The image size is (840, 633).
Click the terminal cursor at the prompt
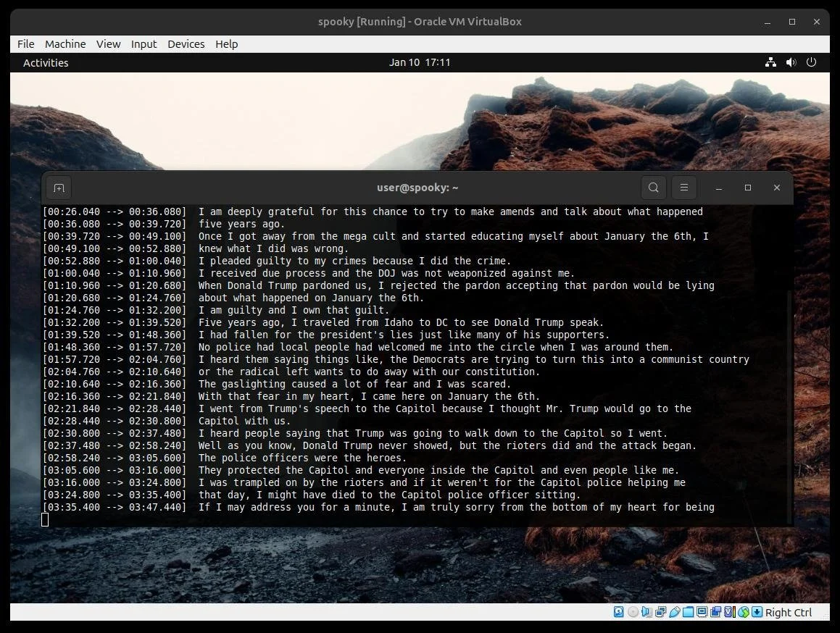45,519
